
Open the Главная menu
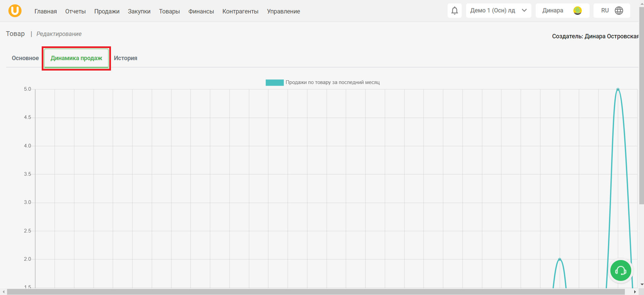46,11
